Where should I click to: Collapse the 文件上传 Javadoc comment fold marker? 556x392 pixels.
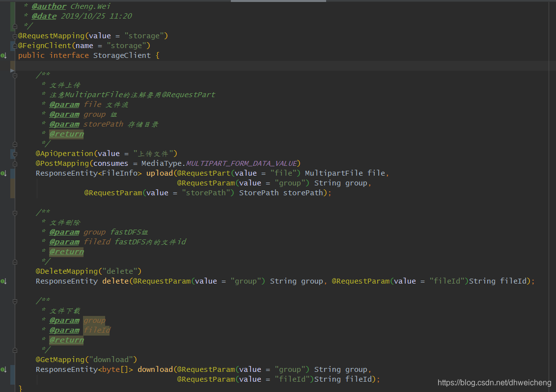pyautogui.click(x=15, y=76)
